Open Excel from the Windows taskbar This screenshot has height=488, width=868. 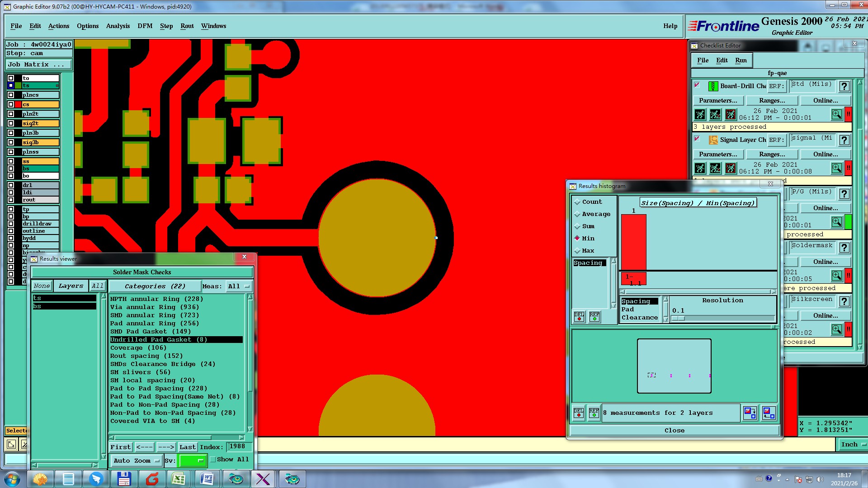(179, 479)
